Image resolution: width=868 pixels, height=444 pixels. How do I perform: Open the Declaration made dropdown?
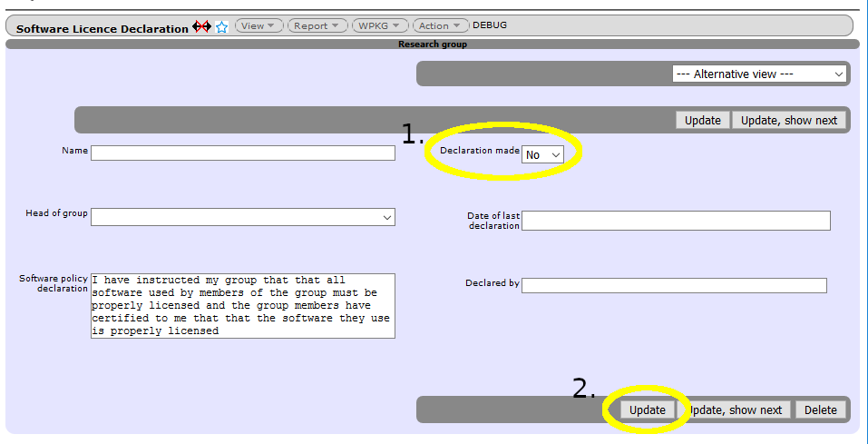pos(542,154)
